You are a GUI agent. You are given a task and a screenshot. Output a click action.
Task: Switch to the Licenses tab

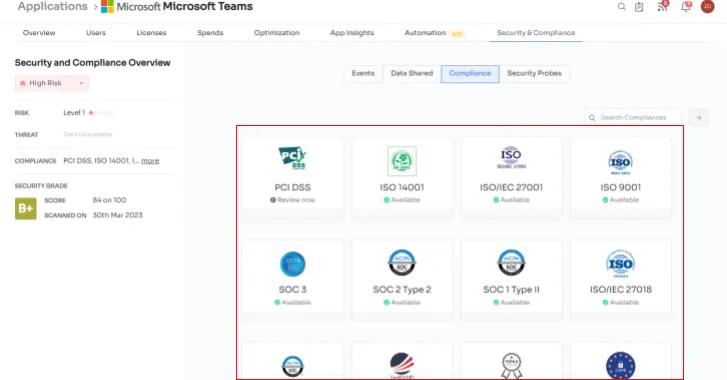[151, 33]
